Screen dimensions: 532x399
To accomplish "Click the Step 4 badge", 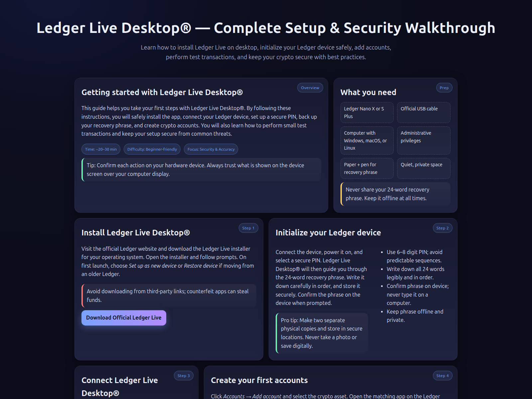I will (442, 376).
